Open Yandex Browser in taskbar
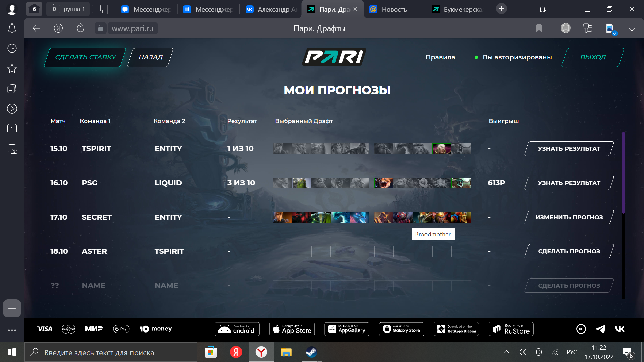The image size is (644, 362). [x=261, y=352]
